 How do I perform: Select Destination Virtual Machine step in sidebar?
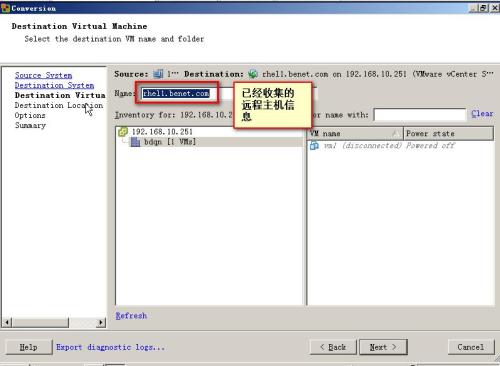60,95
